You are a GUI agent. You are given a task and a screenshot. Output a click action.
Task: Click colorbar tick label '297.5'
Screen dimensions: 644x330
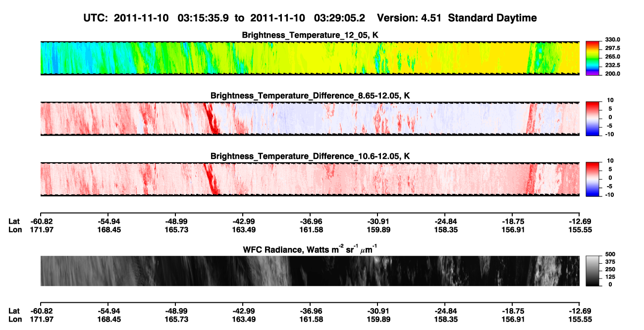click(613, 48)
